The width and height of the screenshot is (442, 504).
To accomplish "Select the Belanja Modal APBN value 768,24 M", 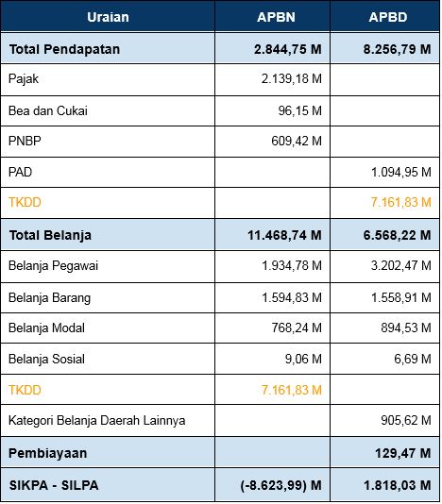I will pyautogui.click(x=297, y=328).
